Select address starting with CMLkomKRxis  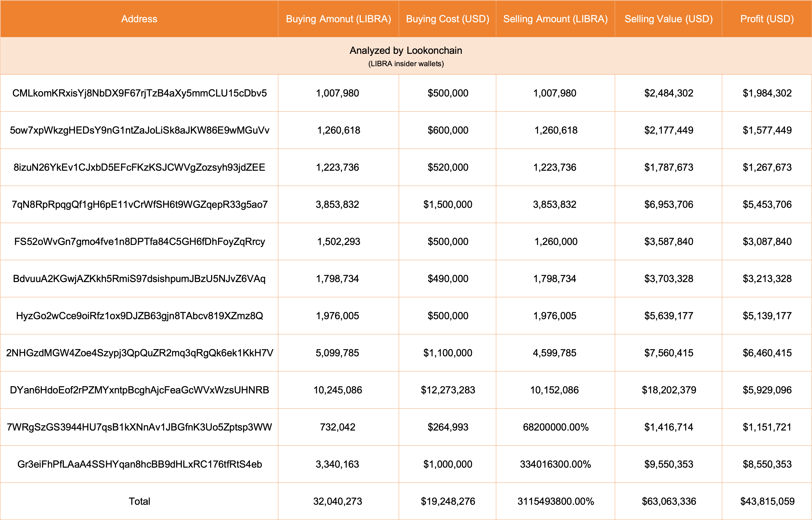(x=139, y=93)
